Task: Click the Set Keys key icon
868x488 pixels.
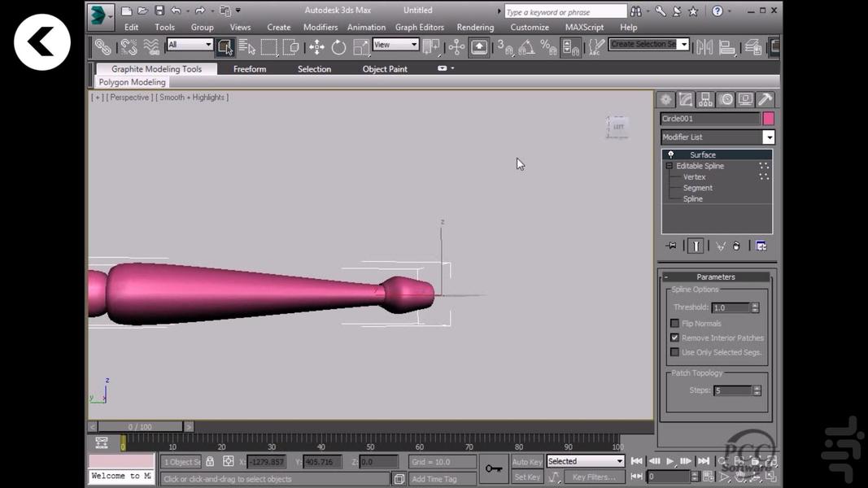Action: (x=494, y=468)
